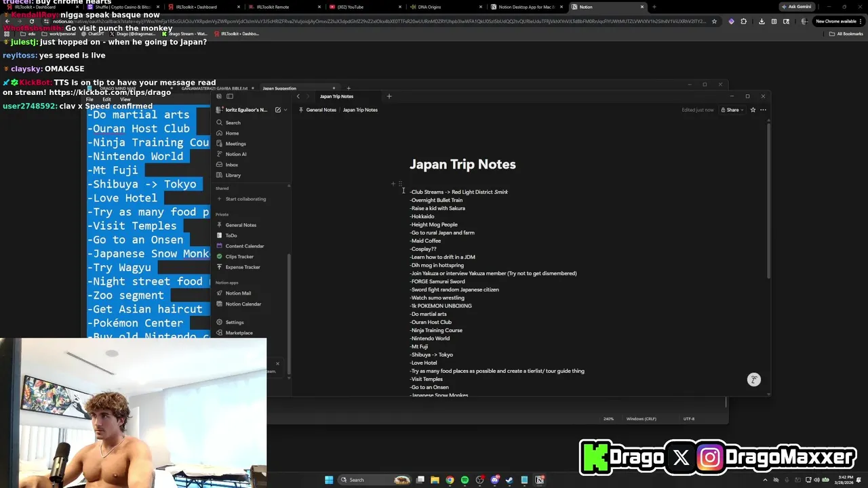868x488 pixels.
Task: Open Discord from the taskbar
Action: pyautogui.click(x=494, y=480)
